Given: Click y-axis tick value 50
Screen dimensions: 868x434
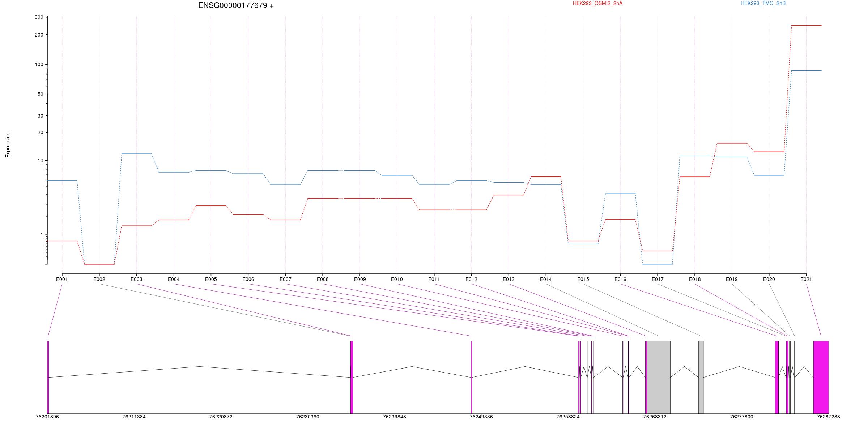Looking at the screenshot, I should point(41,94).
